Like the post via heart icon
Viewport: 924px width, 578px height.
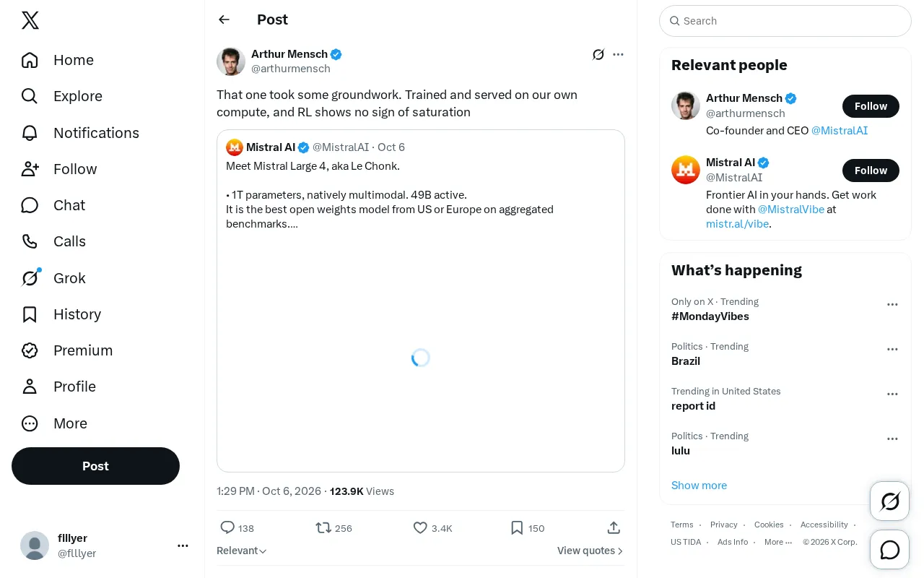tap(420, 528)
